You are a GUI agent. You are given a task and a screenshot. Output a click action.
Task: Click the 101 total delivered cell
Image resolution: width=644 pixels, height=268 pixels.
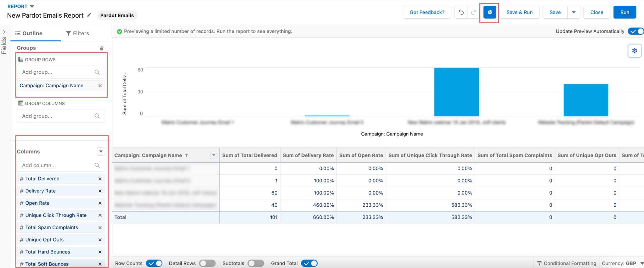tap(250, 217)
